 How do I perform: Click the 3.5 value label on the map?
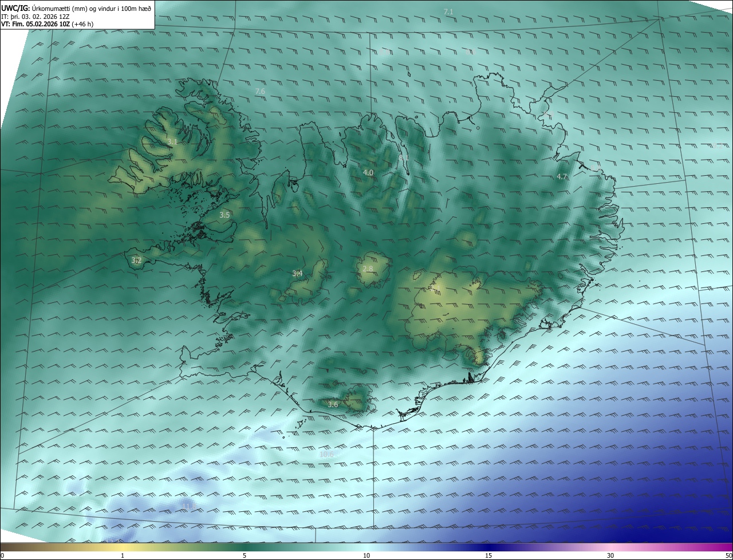[x=224, y=215]
